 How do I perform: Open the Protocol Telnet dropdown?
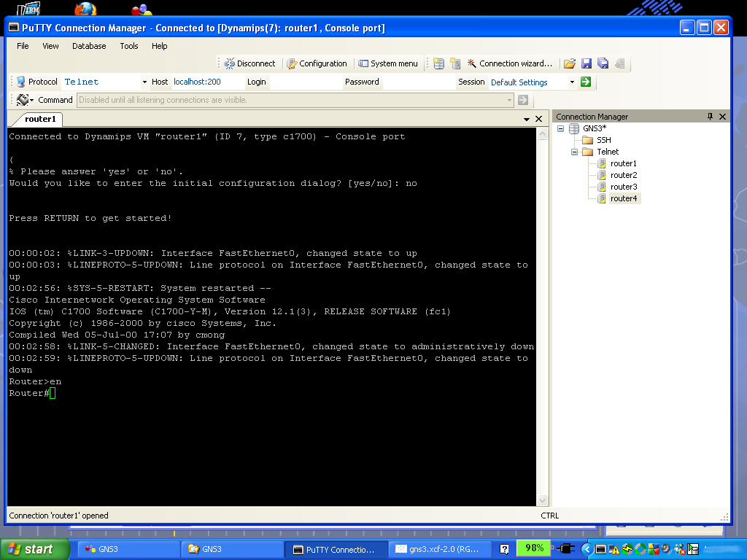[144, 82]
